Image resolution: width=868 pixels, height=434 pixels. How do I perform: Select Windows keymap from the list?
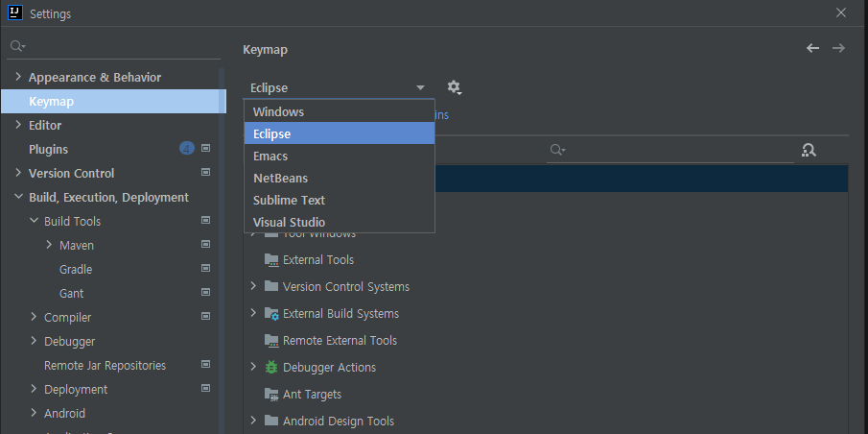click(340, 111)
